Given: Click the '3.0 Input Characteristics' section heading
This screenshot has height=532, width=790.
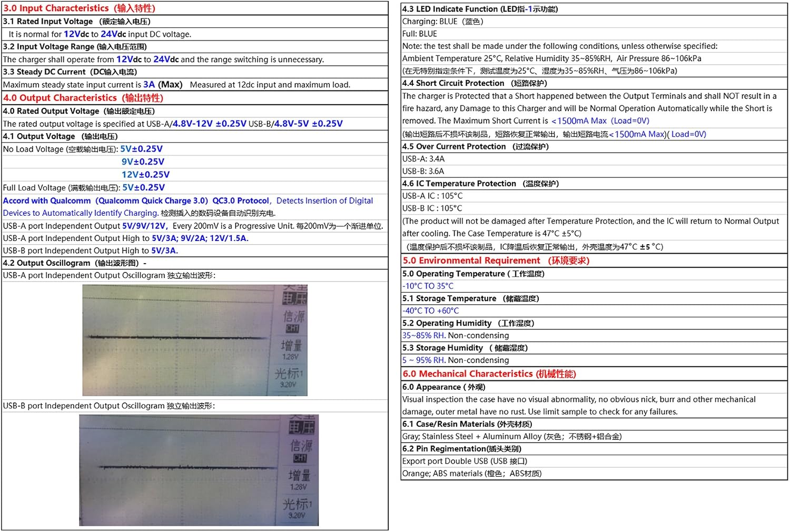Looking at the screenshot, I should pyautogui.click(x=80, y=8).
